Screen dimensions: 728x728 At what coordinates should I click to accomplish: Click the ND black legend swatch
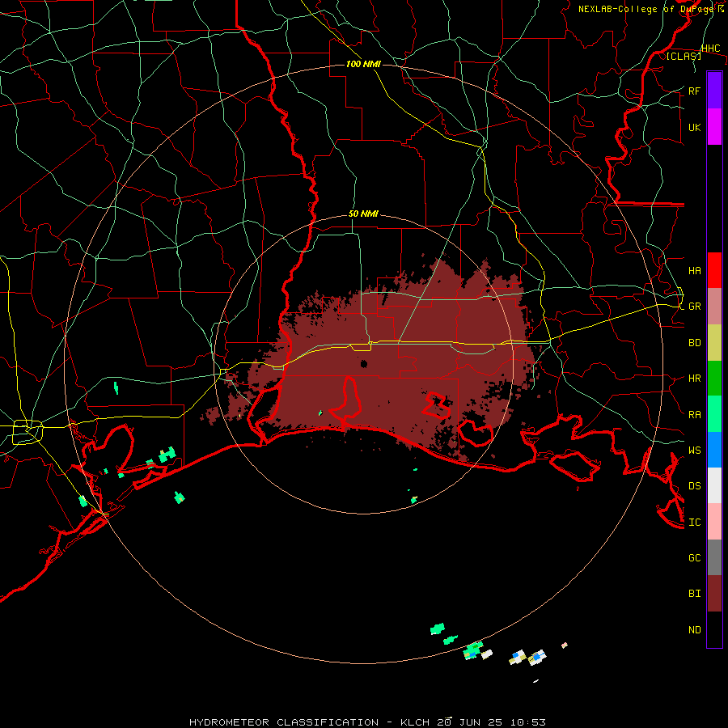click(714, 629)
